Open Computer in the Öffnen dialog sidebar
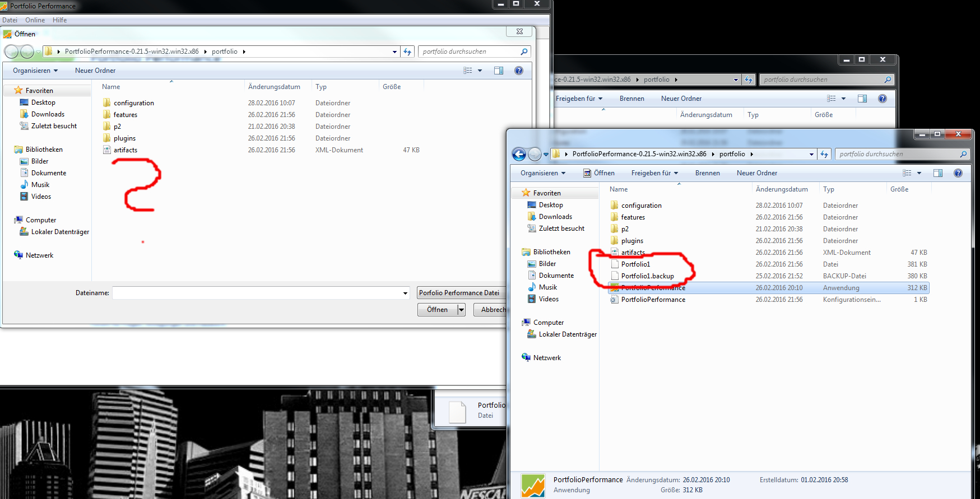This screenshot has width=980, height=499. pyautogui.click(x=41, y=220)
